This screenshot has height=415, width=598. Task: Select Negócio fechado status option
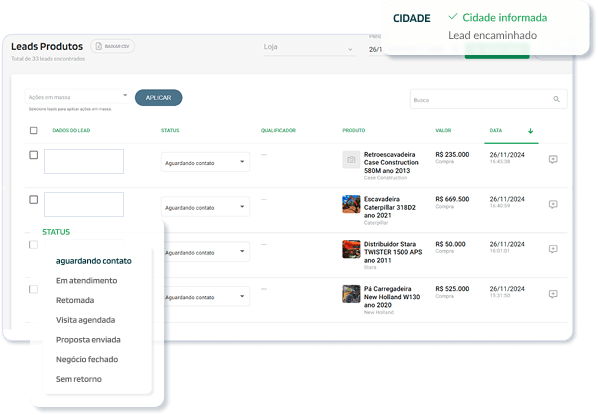(87, 359)
